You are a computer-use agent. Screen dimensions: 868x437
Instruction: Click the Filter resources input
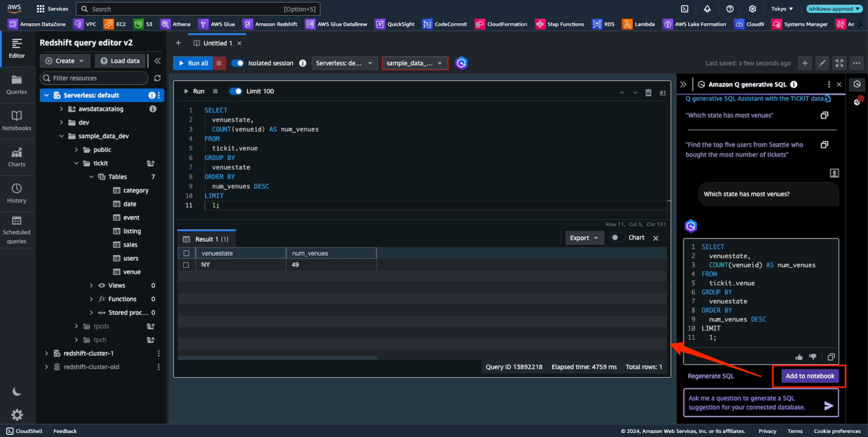(x=94, y=78)
